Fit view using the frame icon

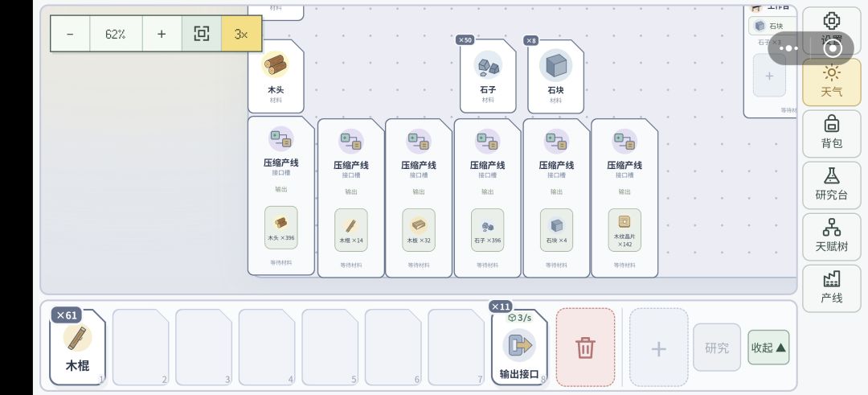(202, 34)
